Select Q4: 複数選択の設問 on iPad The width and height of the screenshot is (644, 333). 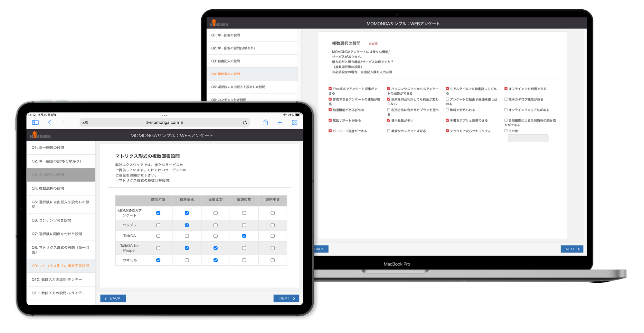(61, 188)
